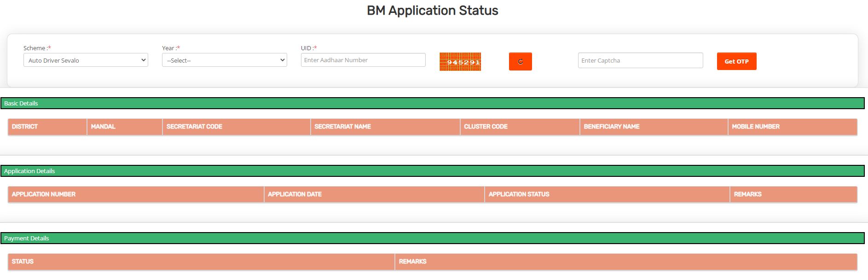Click the MOBILE NUMBER column header

click(755, 127)
